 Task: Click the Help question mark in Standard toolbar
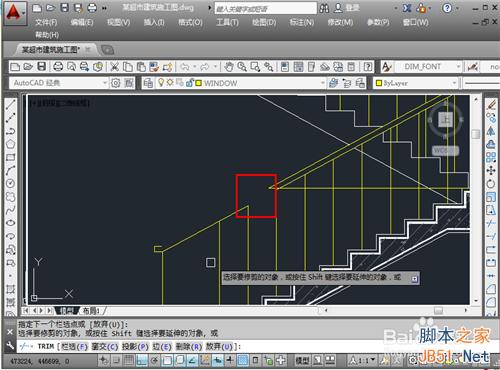pos(368,67)
